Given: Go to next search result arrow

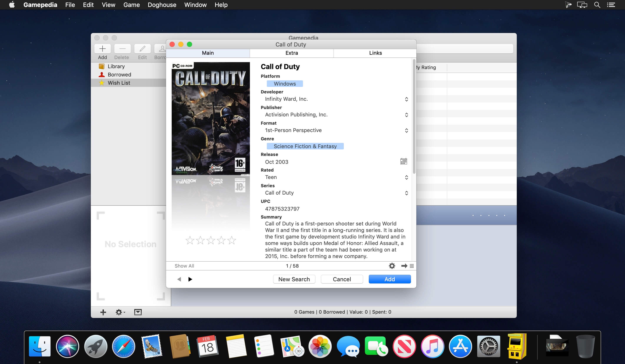Looking at the screenshot, I should 190,279.
